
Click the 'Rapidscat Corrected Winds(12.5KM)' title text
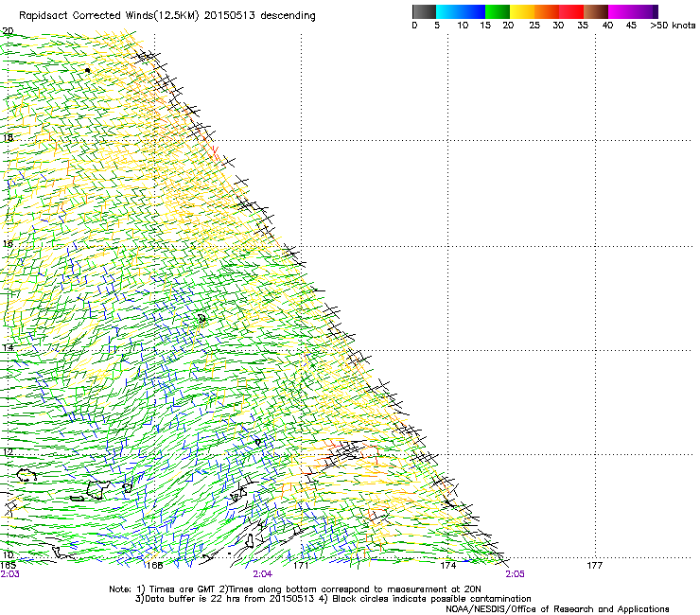[x=110, y=16]
